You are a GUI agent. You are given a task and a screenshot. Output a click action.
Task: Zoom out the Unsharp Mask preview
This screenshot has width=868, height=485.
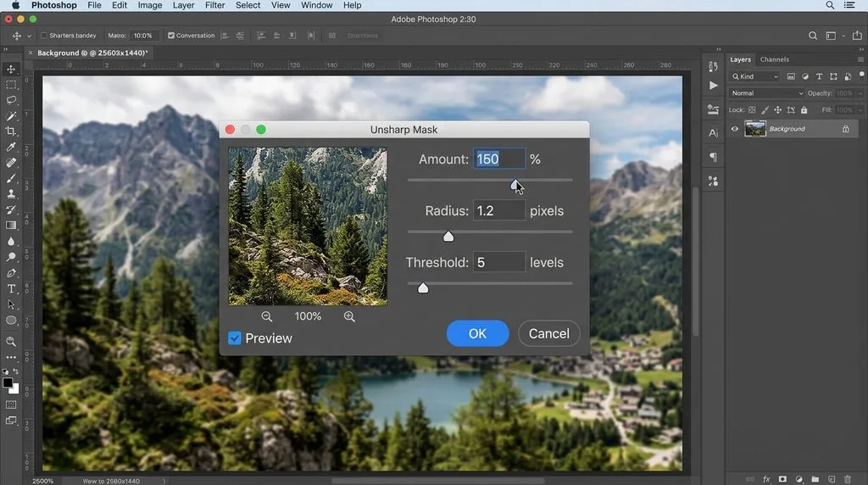(267, 316)
